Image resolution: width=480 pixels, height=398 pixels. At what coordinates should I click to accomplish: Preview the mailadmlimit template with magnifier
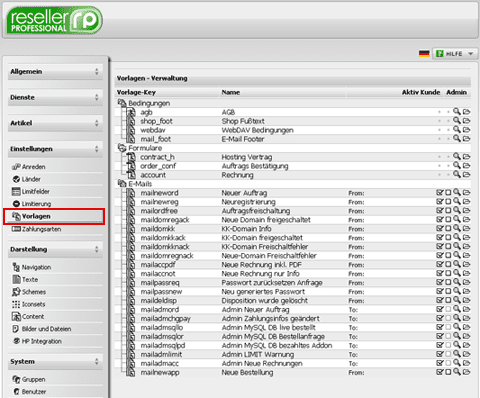pyautogui.click(x=457, y=354)
